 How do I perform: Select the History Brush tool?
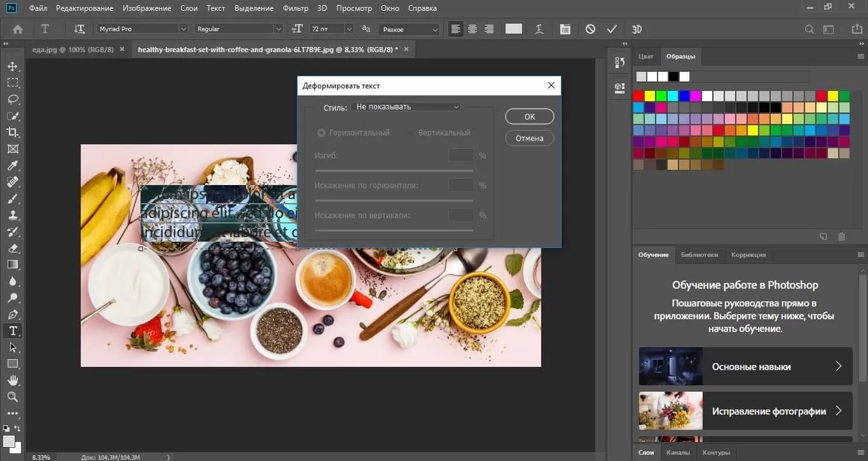click(13, 231)
